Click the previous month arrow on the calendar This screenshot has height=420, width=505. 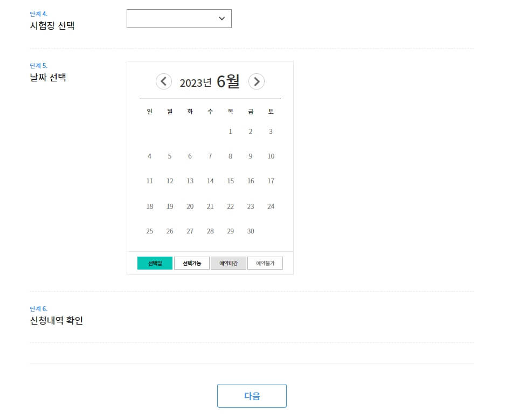click(x=163, y=81)
